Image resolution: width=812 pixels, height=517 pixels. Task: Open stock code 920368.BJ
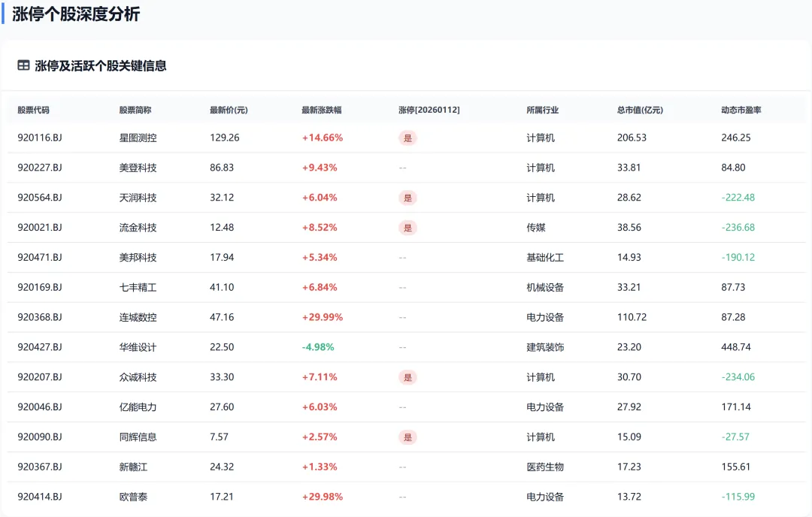tap(40, 317)
